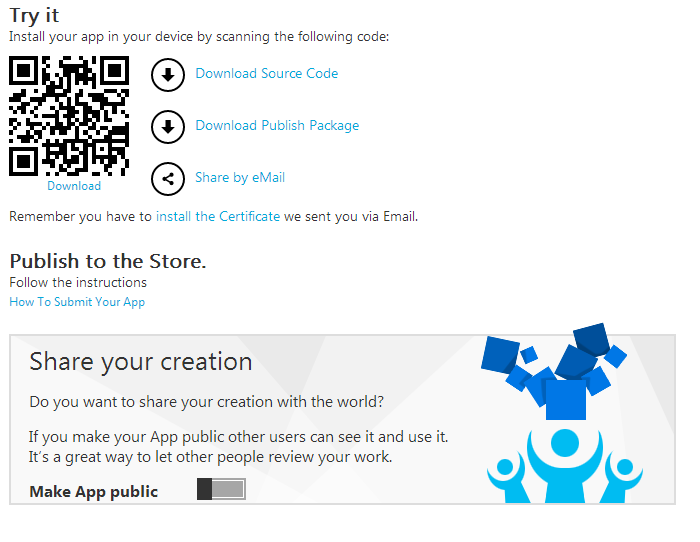This screenshot has height=542, width=700.
Task: Click the Download Source Code arrow icon
Action: click(x=168, y=75)
